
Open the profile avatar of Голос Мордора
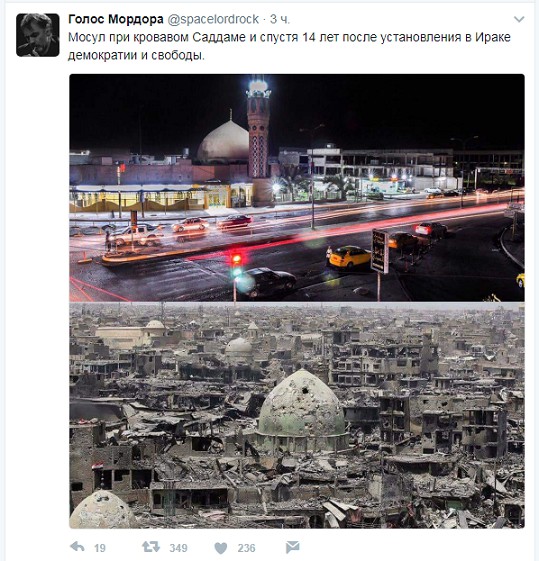click(x=38, y=35)
